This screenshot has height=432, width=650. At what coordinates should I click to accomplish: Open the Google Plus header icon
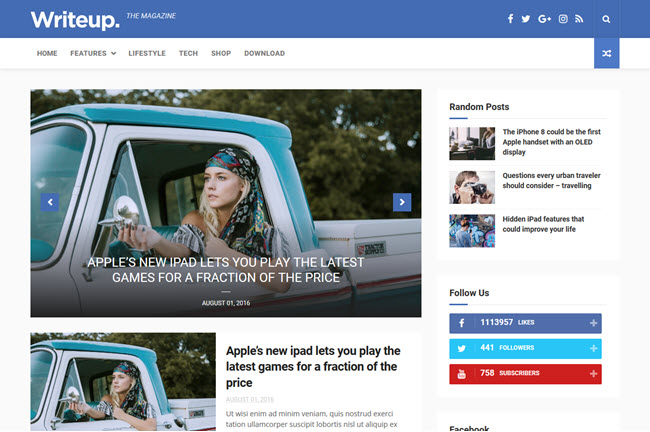pyautogui.click(x=544, y=19)
